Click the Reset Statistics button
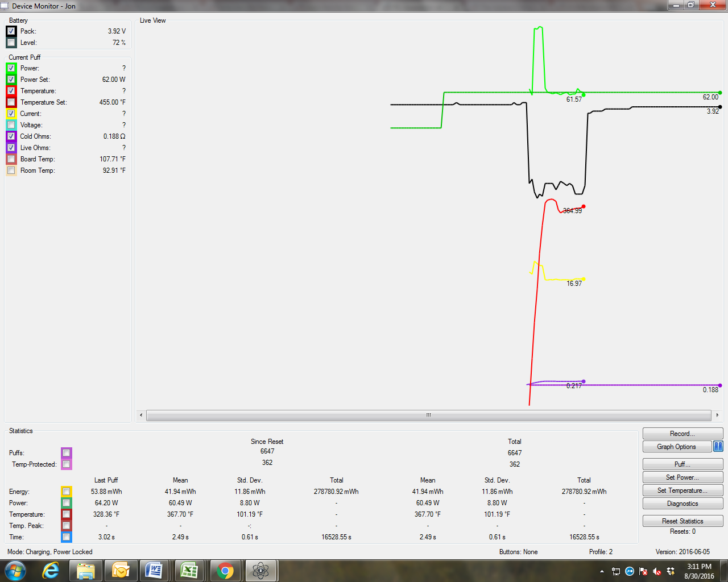Viewport: 728px width, 582px height. (x=682, y=521)
